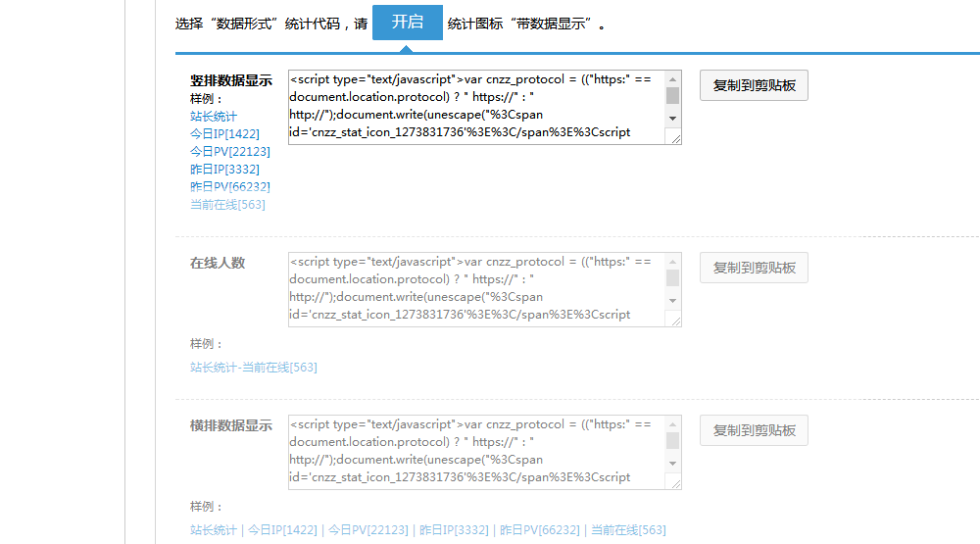Click resize handle of 竖排数据显示 textarea
980x544 pixels.
click(x=674, y=138)
